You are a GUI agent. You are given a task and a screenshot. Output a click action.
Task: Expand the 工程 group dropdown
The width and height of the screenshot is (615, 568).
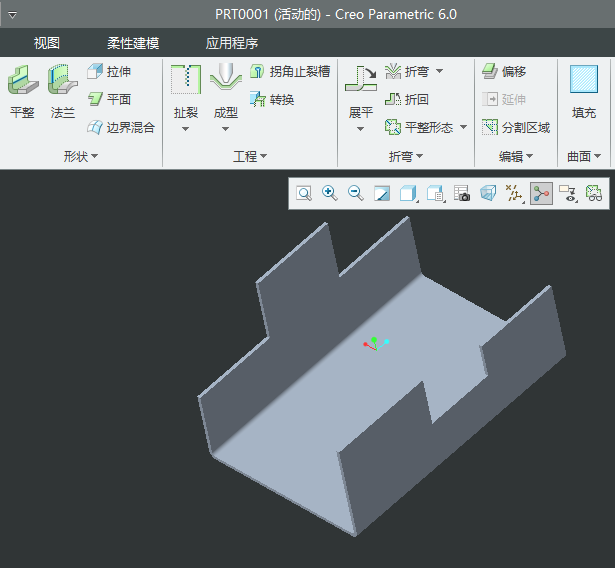[x=250, y=157]
